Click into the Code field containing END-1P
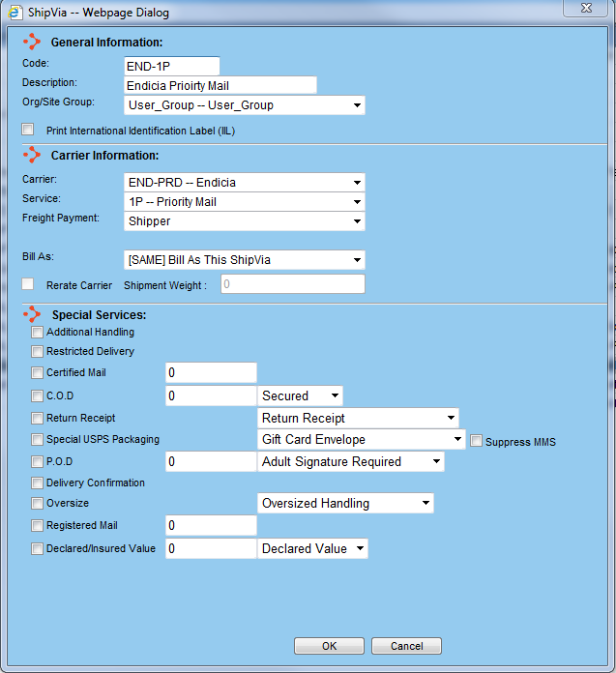Image resolution: width=616 pixels, height=673 pixels. 172,66
